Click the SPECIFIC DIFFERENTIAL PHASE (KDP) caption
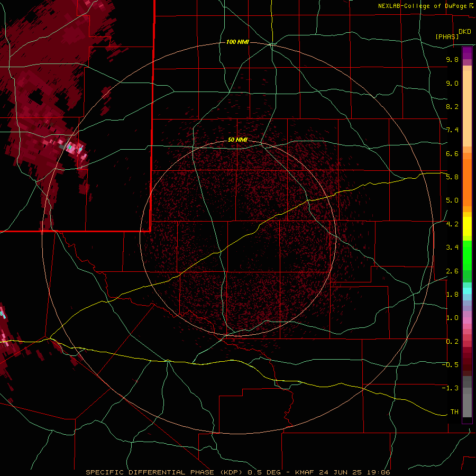The image size is (476, 476). tap(165, 472)
